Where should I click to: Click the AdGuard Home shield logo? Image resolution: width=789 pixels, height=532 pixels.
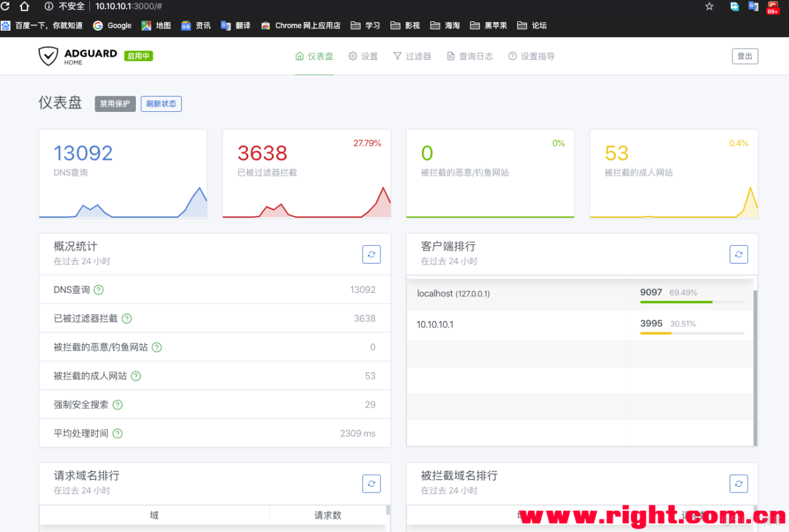point(49,56)
